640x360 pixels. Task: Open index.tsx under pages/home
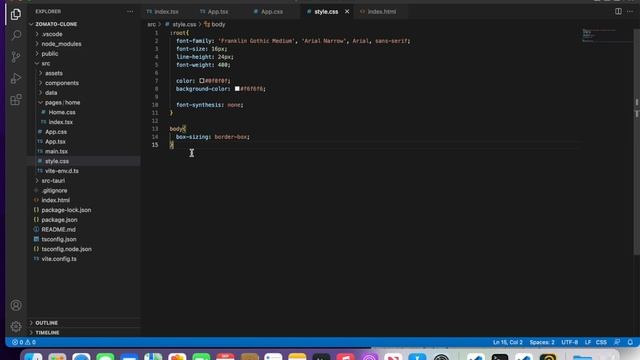pyautogui.click(x=60, y=122)
